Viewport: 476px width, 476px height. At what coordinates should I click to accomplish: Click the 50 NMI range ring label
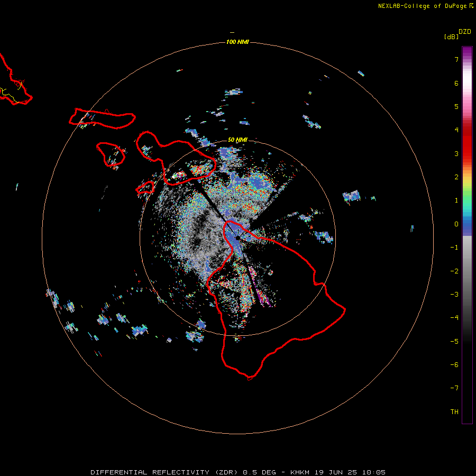pyautogui.click(x=237, y=140)
